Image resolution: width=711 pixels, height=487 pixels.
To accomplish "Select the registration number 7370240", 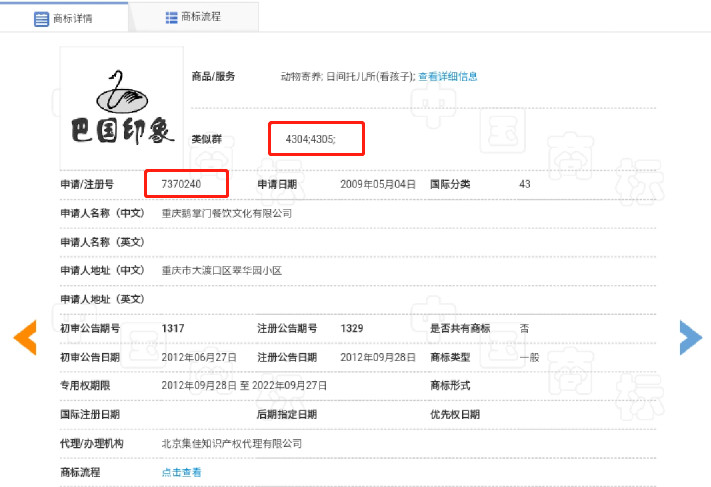I will [181, 184].
